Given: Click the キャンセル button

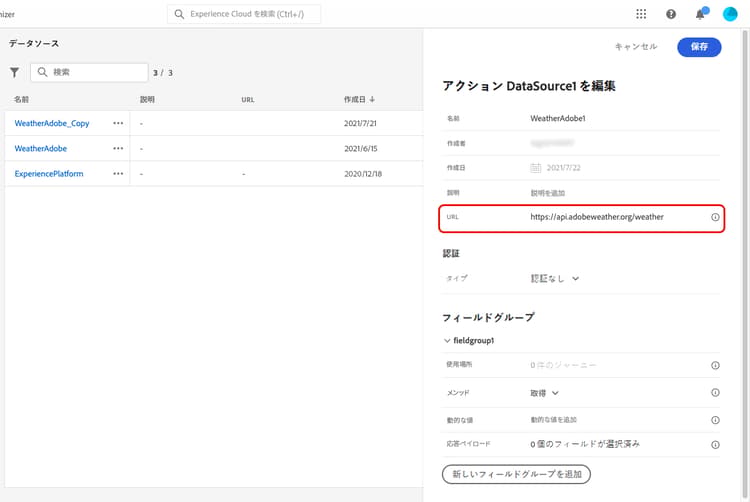Looking at the screenshot, I should click(636, 47).
